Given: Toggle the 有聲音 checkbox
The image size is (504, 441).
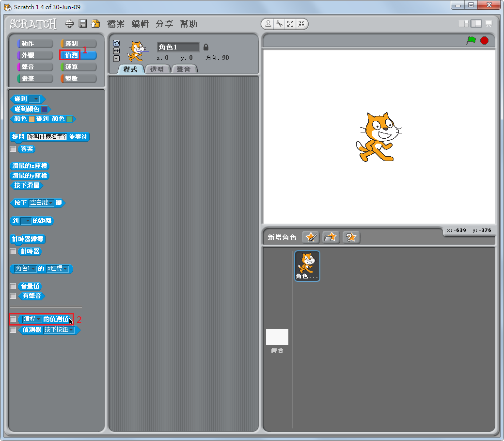Looking at the screenshot, I should click(x=13, y=296).
